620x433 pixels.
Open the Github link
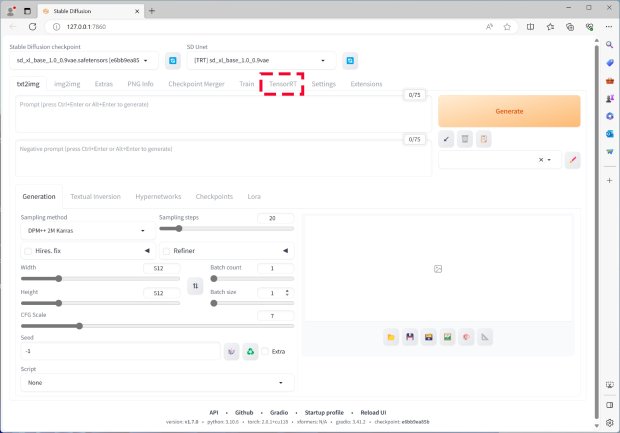click(244, 412)
